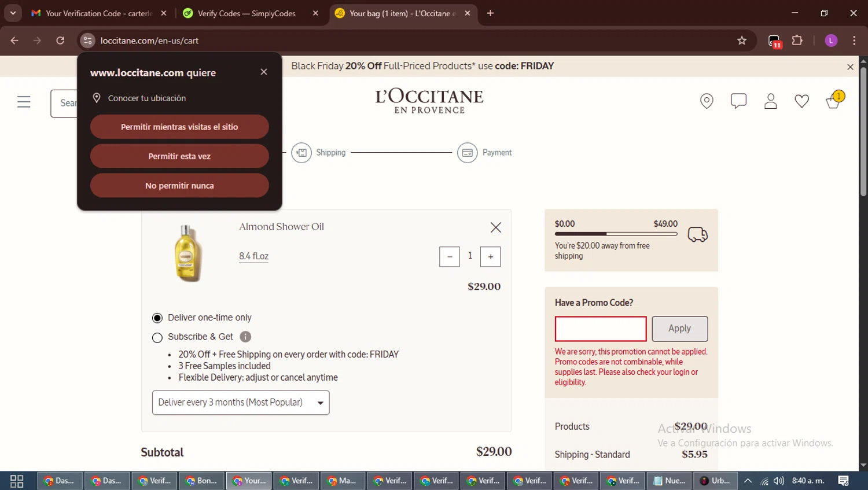868x490 pixels.
Task: Close the SimplyCodes tab
Action: tap(315, 13)
